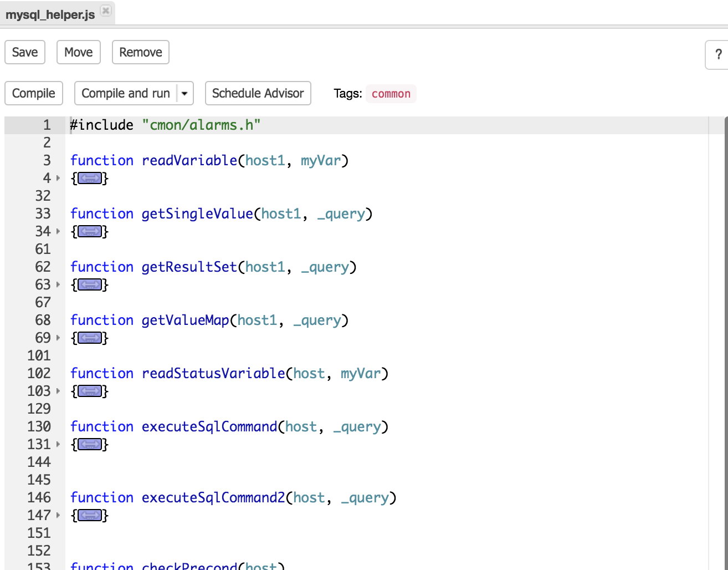Click line number 33 in the gutter
Image resolution: width=728 pixels, height=570 pixels.
click(x=43, y=213)
